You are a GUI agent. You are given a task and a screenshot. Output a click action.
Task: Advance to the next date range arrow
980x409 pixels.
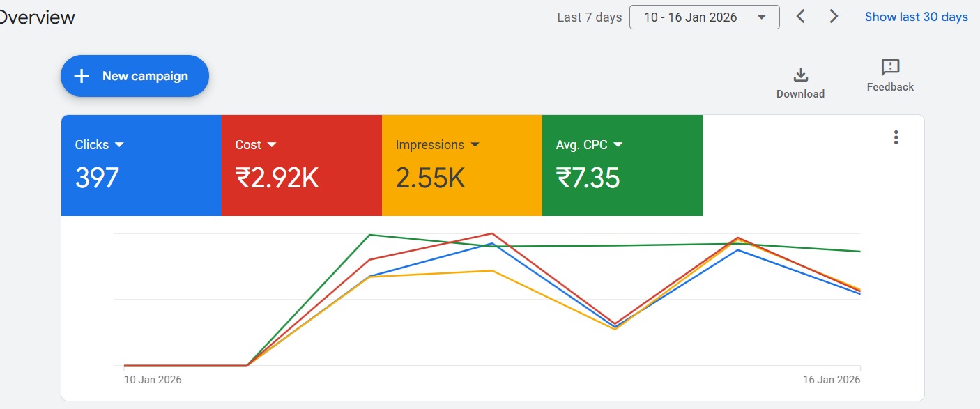coord(834,17)
